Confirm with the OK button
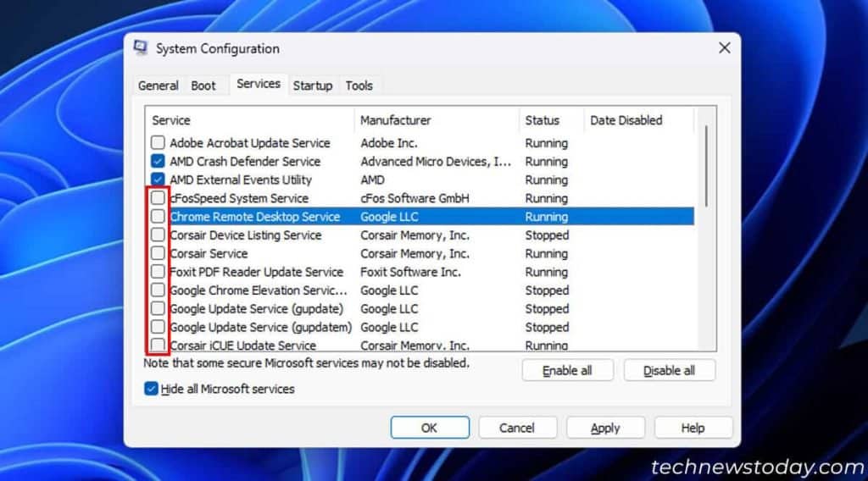 [430, 428]
